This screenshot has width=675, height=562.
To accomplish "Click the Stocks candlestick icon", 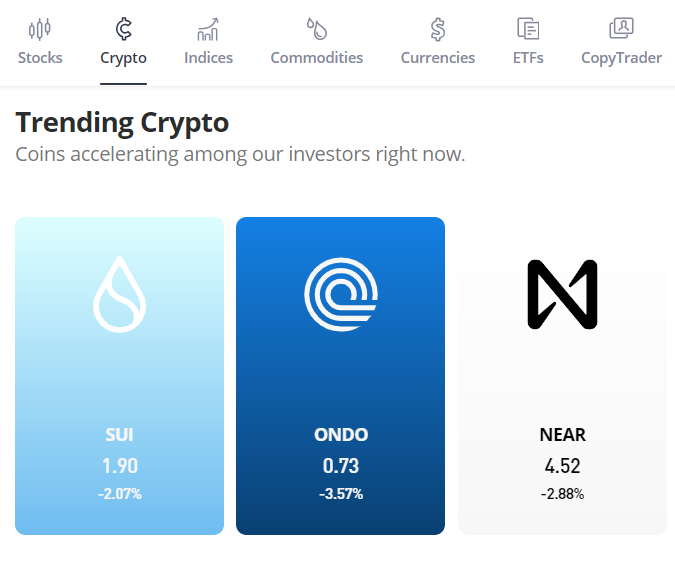I will click(40, 28).
